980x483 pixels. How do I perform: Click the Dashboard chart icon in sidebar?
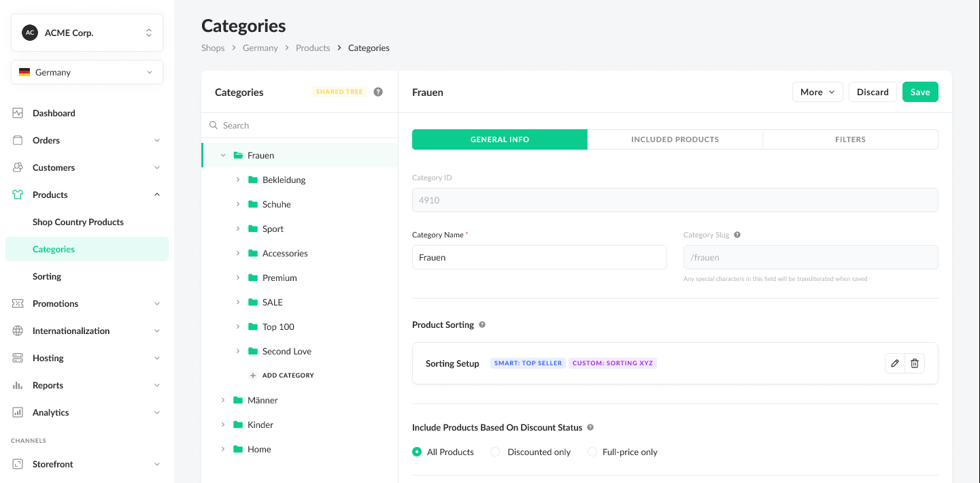(18, 113)
